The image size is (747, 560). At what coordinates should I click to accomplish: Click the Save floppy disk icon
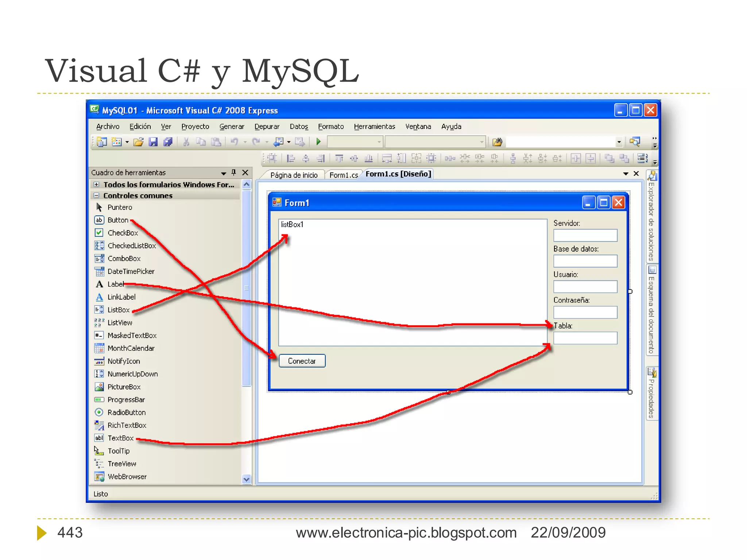153,142
